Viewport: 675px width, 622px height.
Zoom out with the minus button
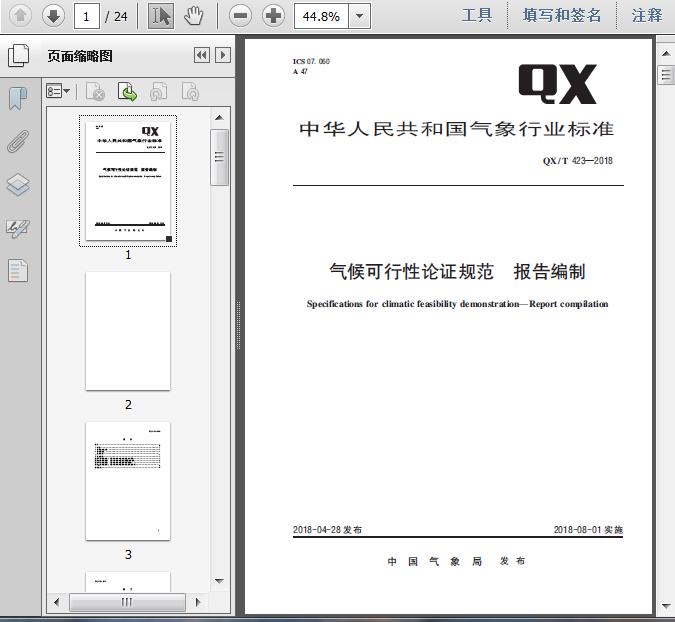click(x=240, y=16)
